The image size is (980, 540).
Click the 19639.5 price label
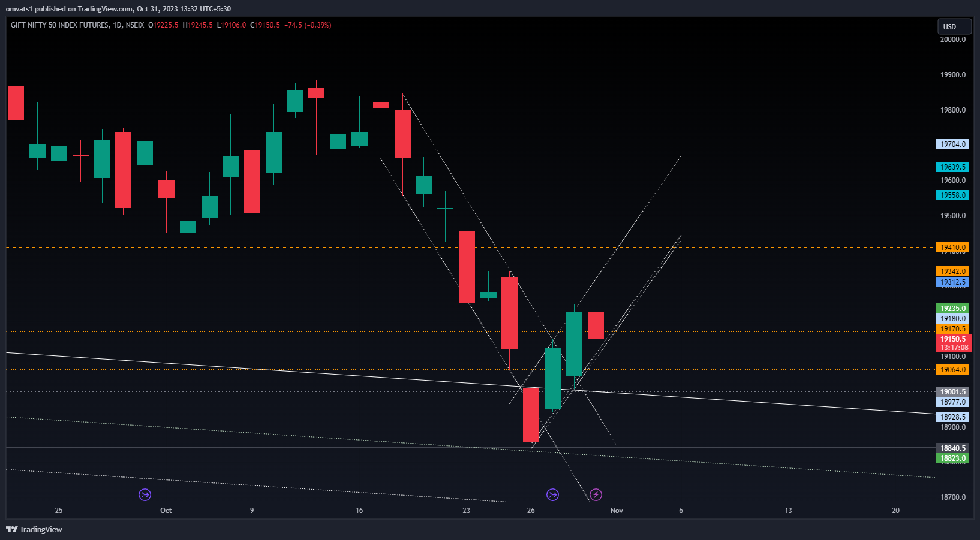(952, 167)
